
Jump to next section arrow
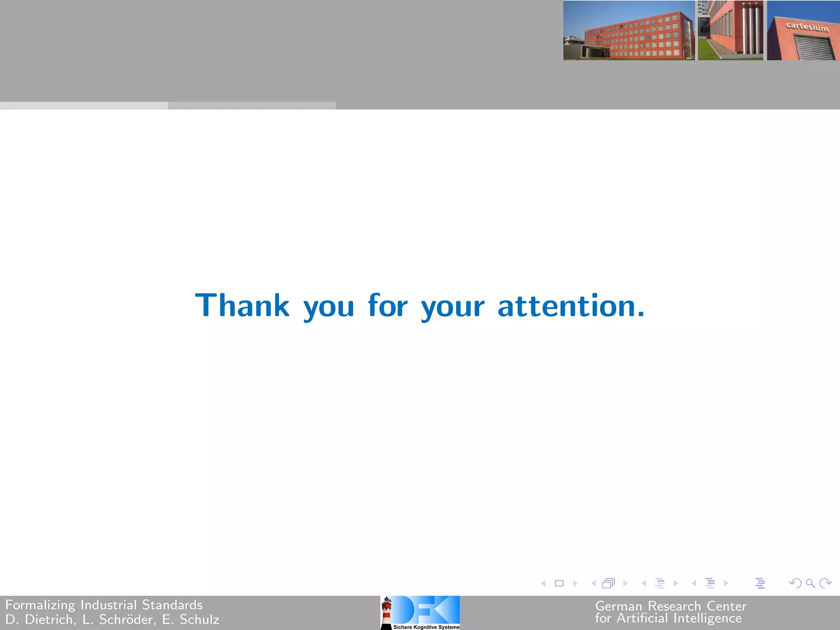726,583
